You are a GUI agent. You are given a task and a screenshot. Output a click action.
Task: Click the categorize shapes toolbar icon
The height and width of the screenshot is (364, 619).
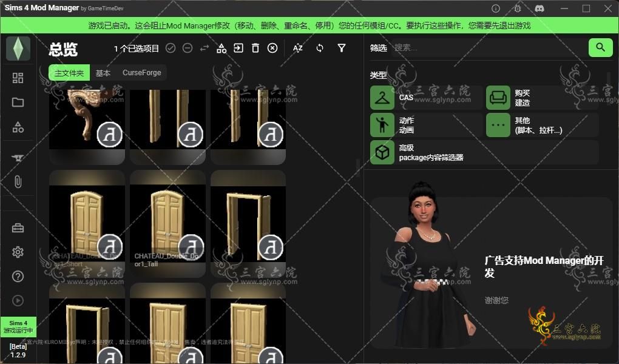pyautogui.click(x=222, y=48)
